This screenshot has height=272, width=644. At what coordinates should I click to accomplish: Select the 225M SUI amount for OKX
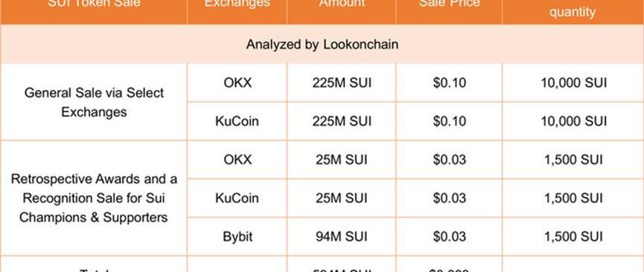click(x=341, y=83)
